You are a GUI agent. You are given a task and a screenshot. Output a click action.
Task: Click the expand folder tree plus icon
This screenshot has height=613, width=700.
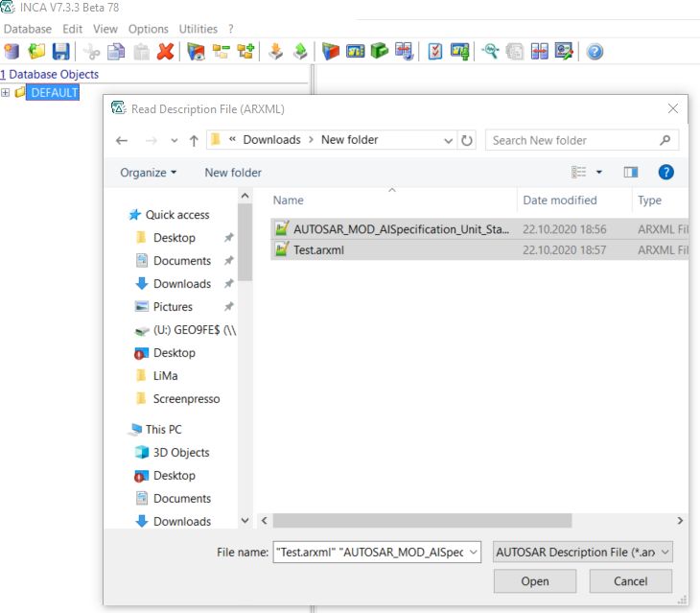click(x=245, y=52)
